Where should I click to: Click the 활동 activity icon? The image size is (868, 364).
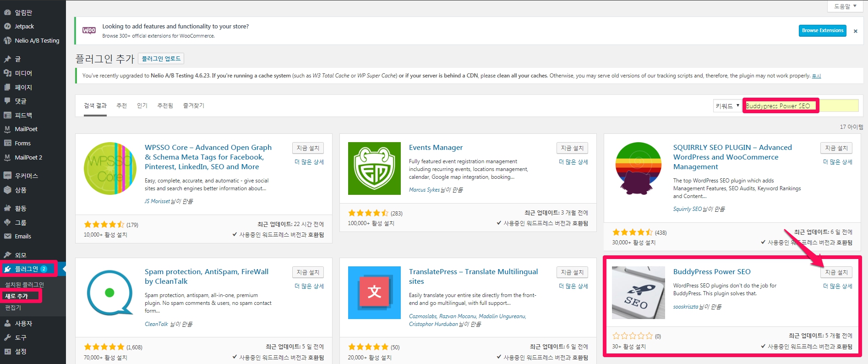click(x=7, y=208)
